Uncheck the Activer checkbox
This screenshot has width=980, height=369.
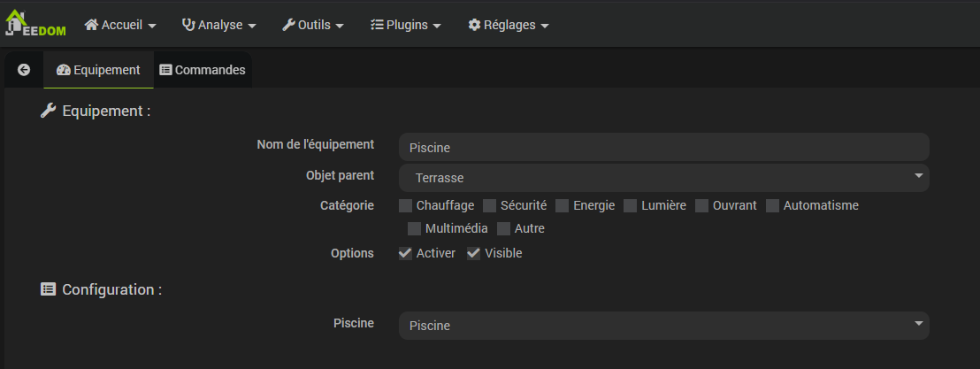(x=405, y=253)
